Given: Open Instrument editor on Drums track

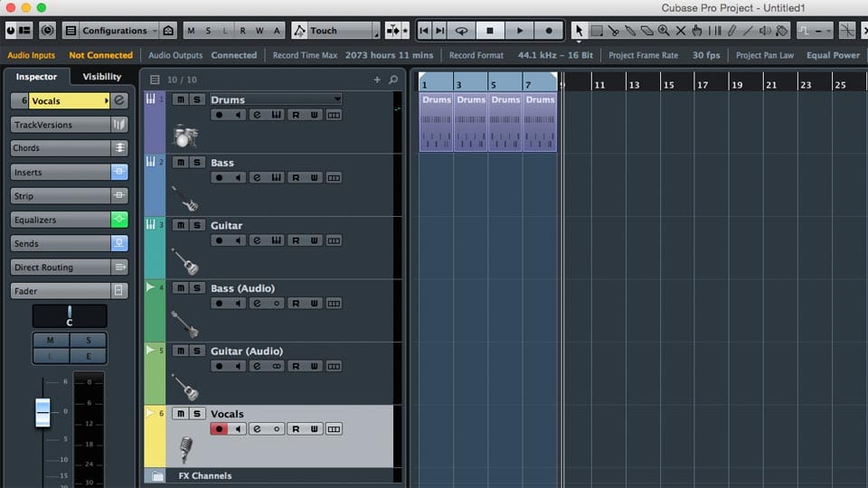Looking at the screenshot, I should [x=277, y=115].
